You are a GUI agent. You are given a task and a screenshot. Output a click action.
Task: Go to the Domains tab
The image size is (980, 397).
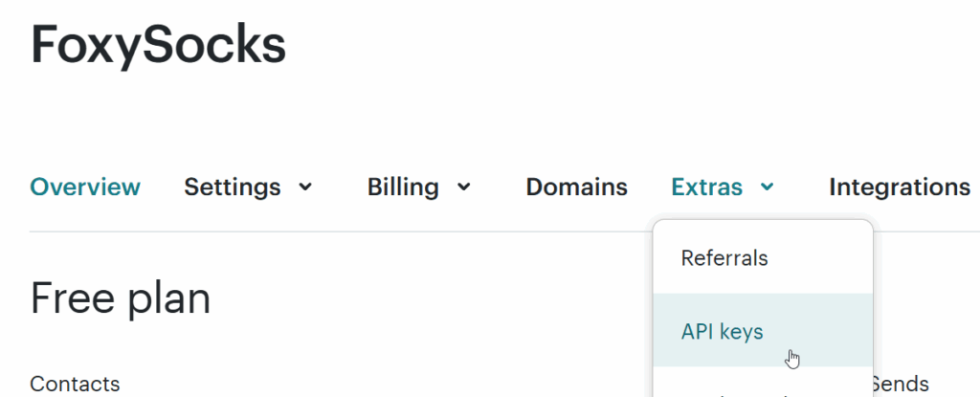pos(576,187)
